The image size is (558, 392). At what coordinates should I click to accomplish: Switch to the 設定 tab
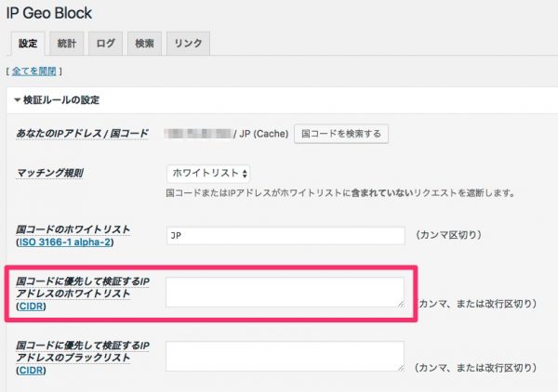coord(28,44)
